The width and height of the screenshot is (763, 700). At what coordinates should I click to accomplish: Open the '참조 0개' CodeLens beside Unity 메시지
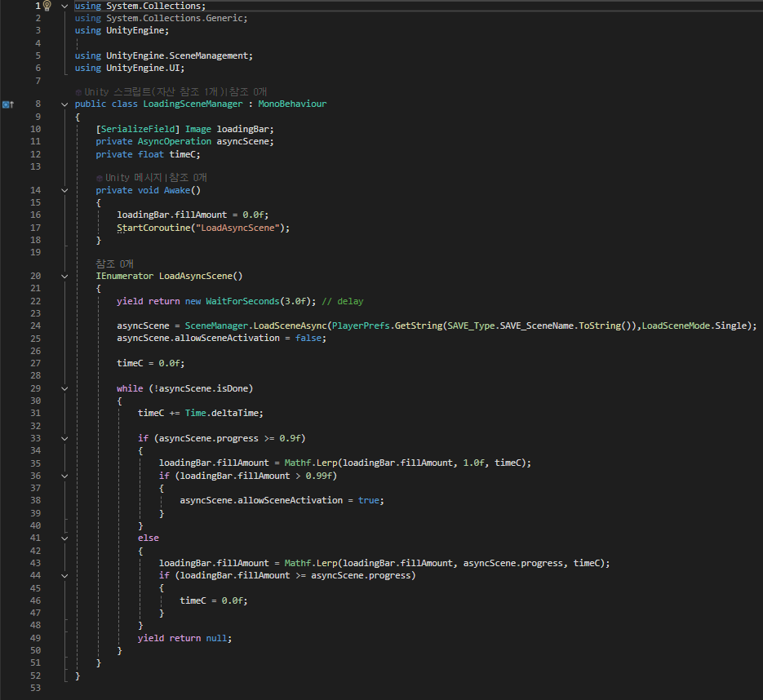188,178
